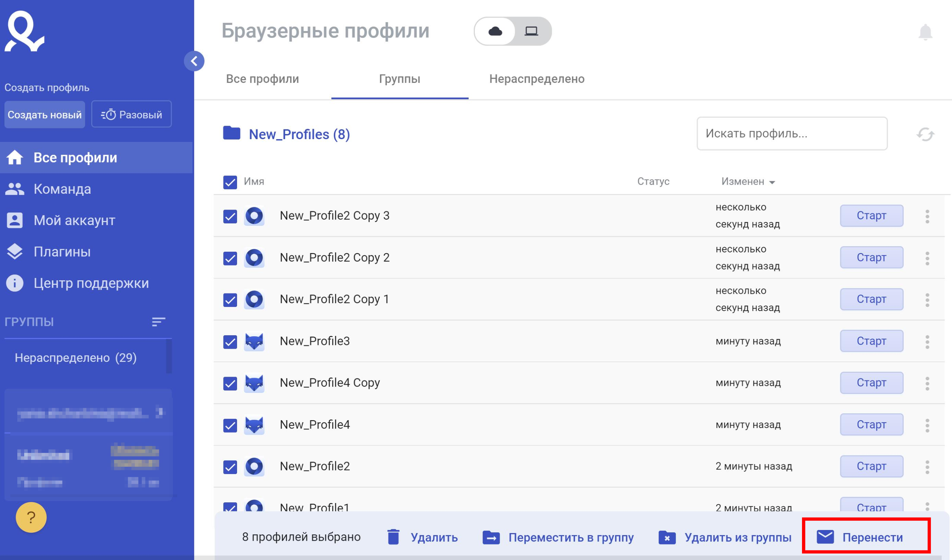Start New_Profile4
952x560 pixels.
coord(871,425)
